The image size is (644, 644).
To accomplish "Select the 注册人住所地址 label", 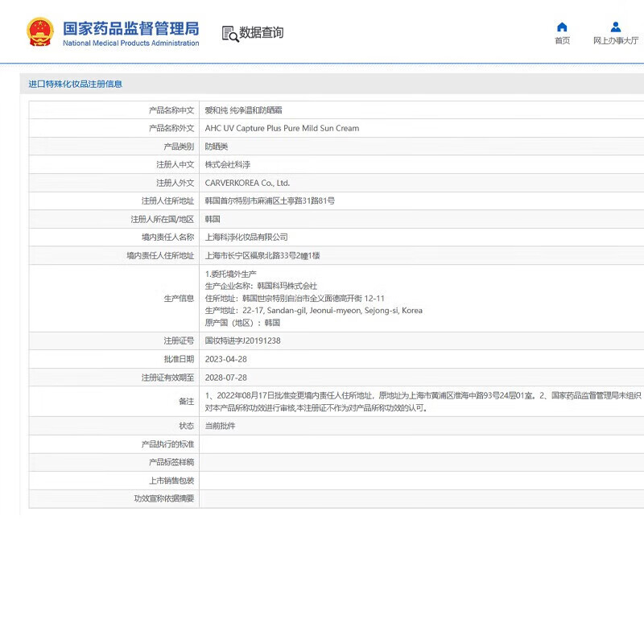I will (167, 200).
